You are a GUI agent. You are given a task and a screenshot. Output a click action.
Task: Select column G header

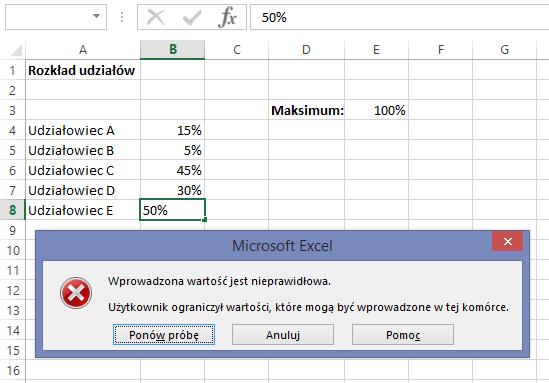tap(504, 50)
